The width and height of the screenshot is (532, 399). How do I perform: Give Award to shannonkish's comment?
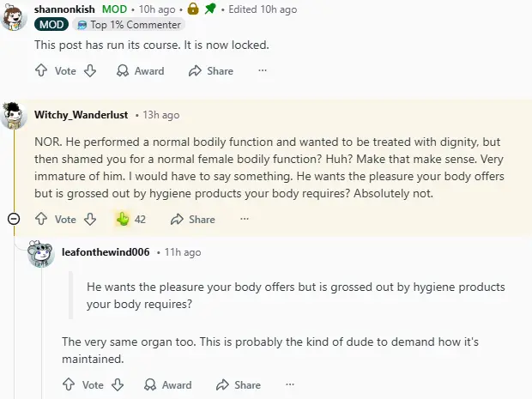tap(141, 71)
